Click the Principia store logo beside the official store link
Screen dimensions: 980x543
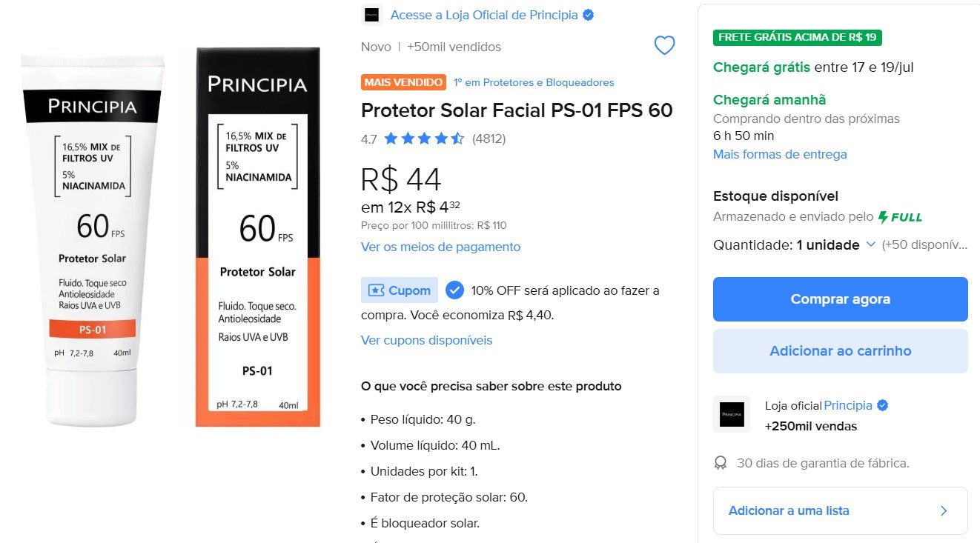(371, 15)
